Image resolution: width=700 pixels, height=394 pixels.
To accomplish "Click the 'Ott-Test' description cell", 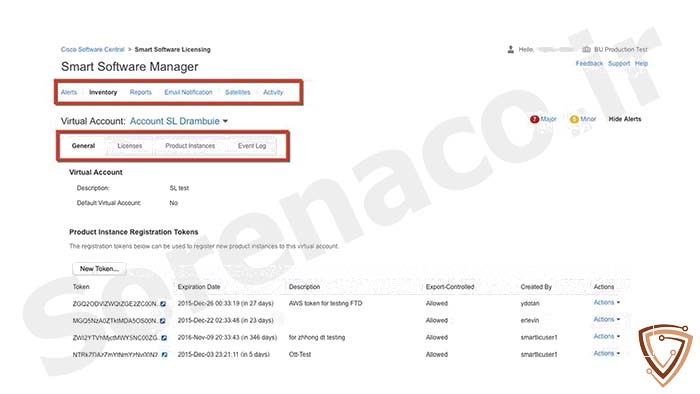I will coord(300,354).
